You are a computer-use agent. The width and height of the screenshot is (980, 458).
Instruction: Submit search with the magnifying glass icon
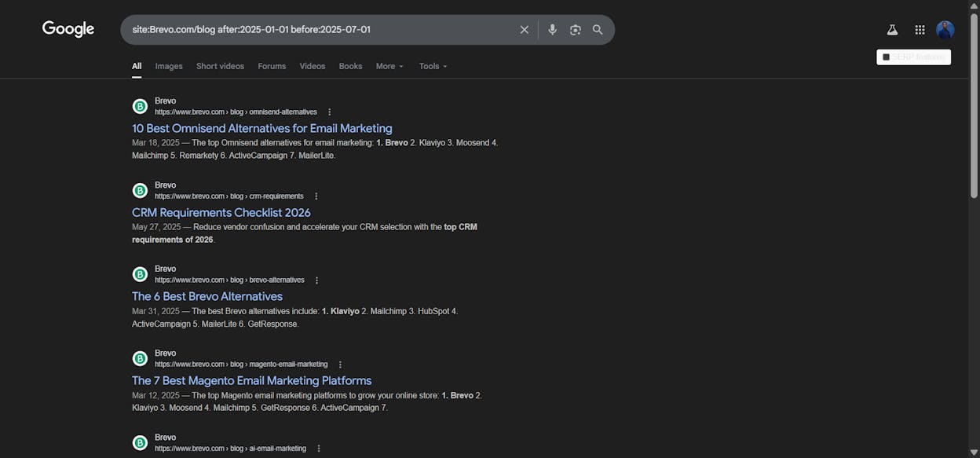[x=598, y=30]
